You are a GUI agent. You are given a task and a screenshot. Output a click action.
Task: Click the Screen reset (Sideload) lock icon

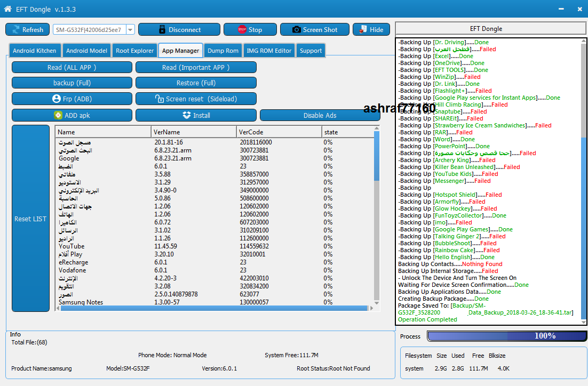point(160,99)
